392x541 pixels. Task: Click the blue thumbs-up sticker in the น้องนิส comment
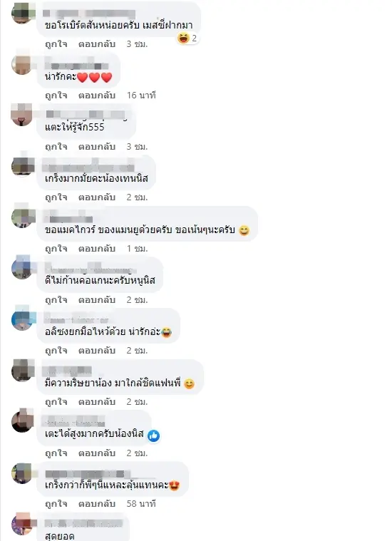point(153,436)
